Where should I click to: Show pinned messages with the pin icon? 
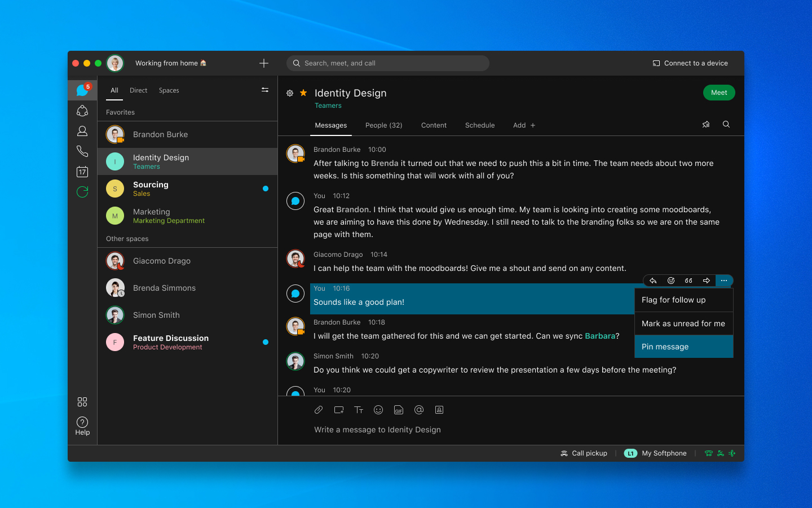tap(706, 125)
